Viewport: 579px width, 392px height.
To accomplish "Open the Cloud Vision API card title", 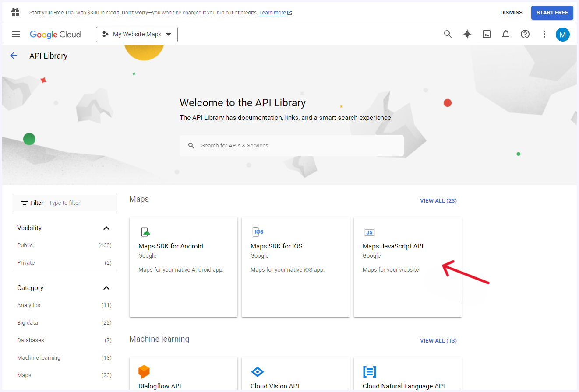I will pos(275,386).
